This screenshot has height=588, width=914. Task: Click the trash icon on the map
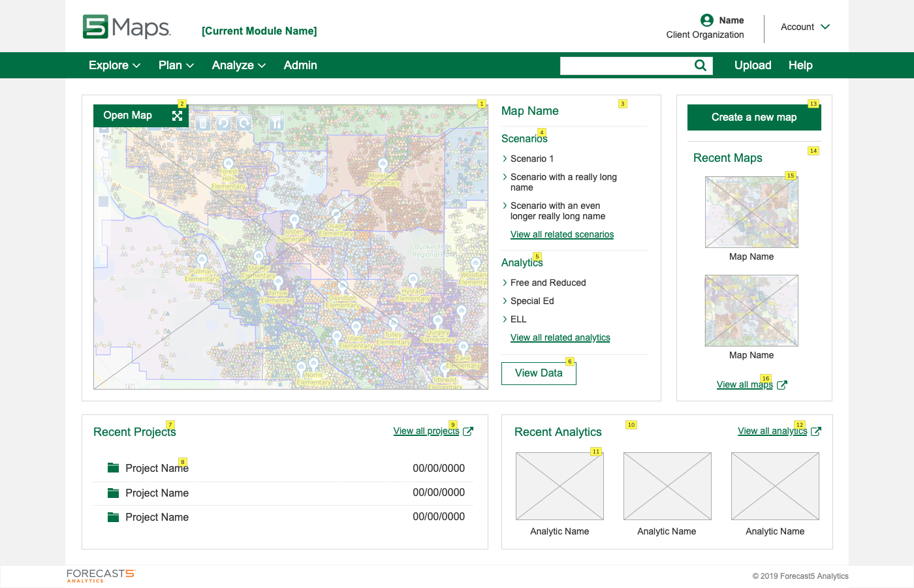click(x=203, y=123)
